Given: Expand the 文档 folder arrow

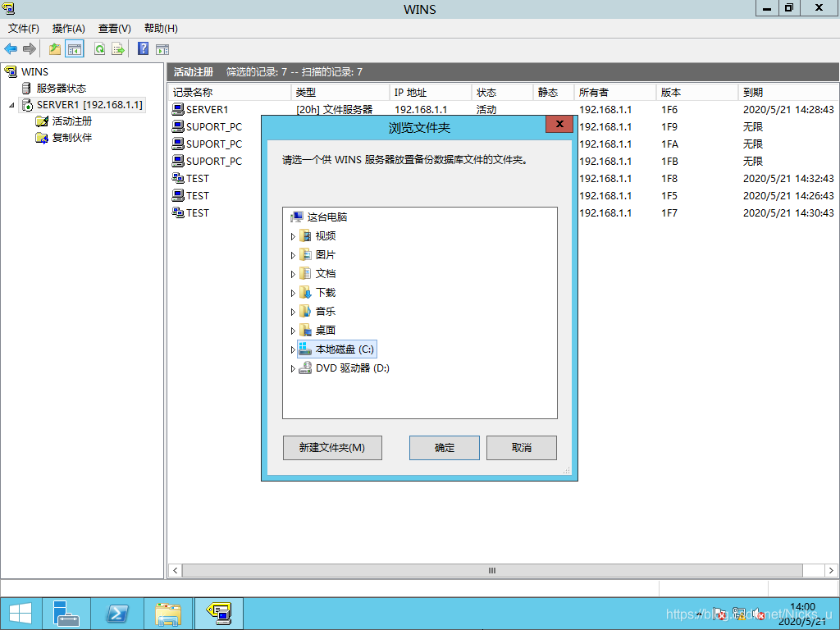Looking at the screenshot, I should click(x=293, y=274).
